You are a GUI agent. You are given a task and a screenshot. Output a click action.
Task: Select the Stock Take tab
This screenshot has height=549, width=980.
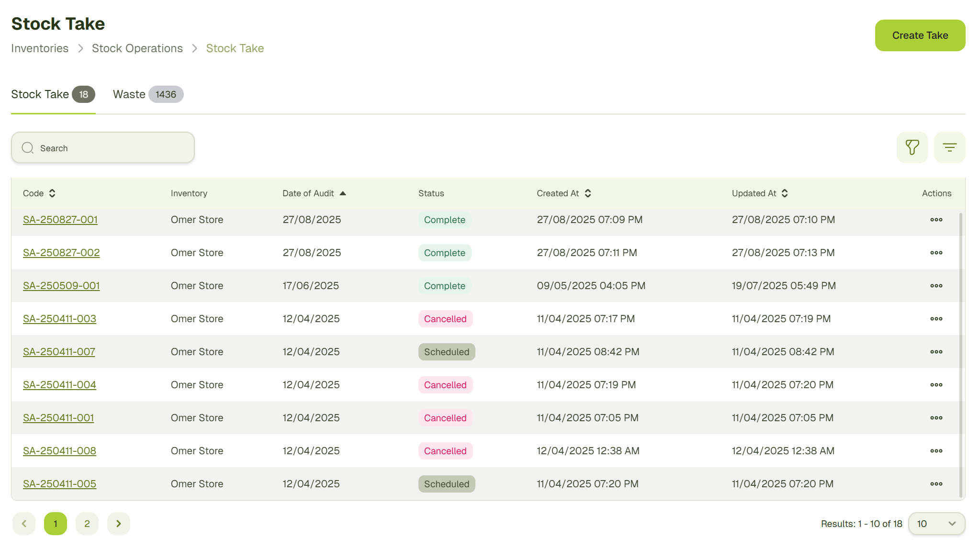point(53,94)
